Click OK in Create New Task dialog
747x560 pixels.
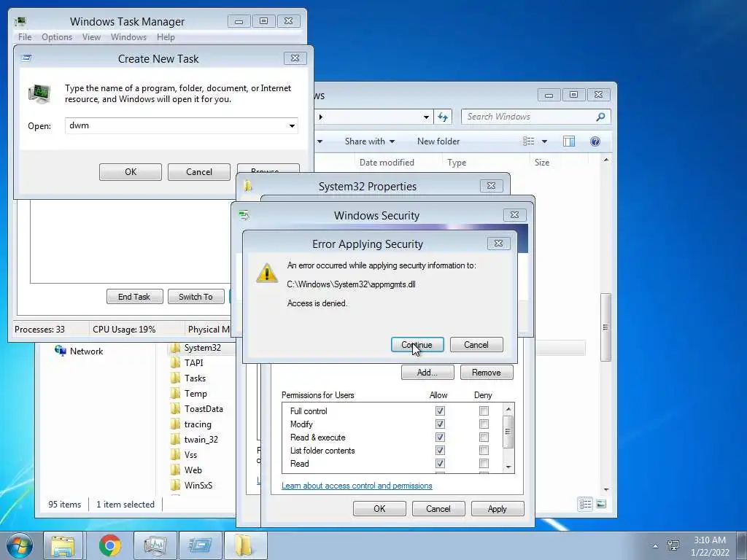pyautogui.click(x=131, y=172)
